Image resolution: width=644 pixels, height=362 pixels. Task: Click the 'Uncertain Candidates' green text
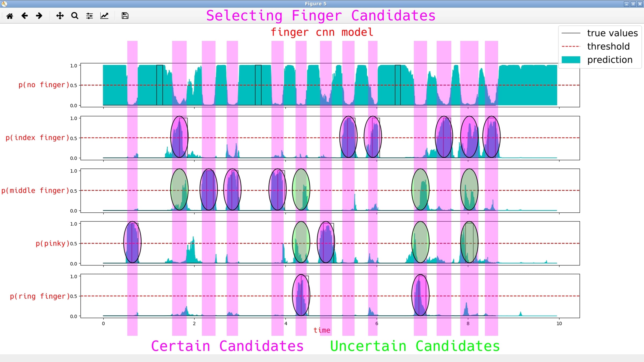point(415,346)
